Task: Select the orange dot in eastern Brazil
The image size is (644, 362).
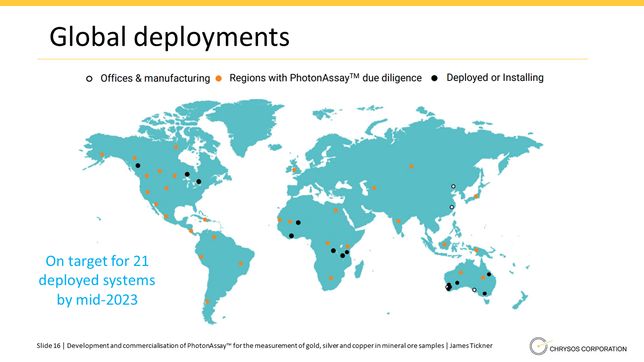Action: pos(240,263)
